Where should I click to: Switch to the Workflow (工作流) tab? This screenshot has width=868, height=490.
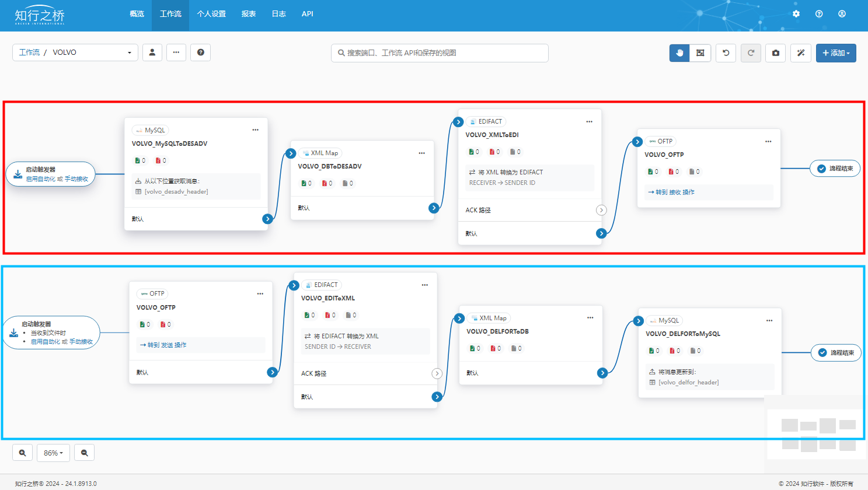click(x=170, y=14)
